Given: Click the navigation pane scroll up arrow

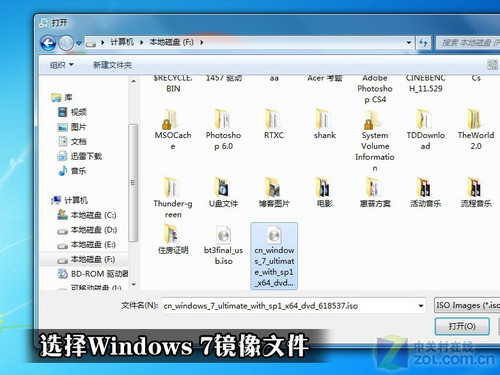Looking at the screenshot, I should [x=133, y=81].
